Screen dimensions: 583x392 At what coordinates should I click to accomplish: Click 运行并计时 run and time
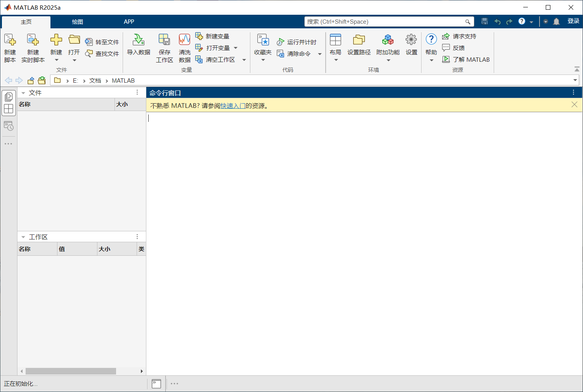click(x=297, y=42)
